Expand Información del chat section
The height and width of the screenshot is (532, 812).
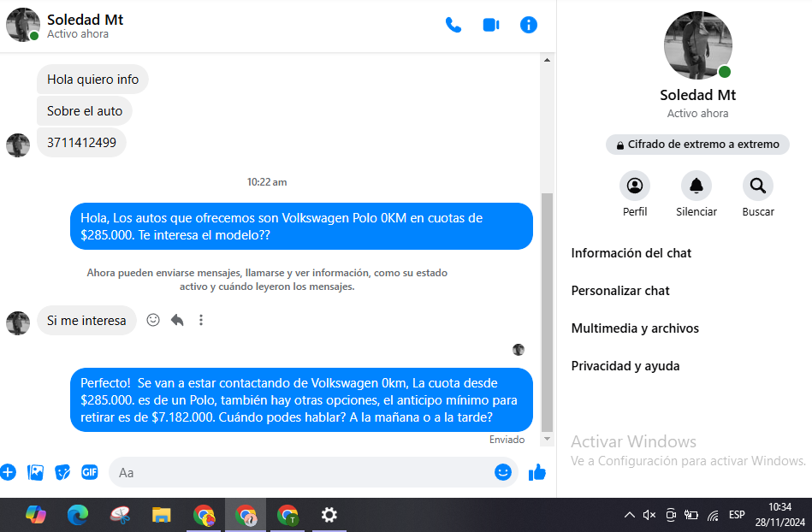click(x=631, y=253)
